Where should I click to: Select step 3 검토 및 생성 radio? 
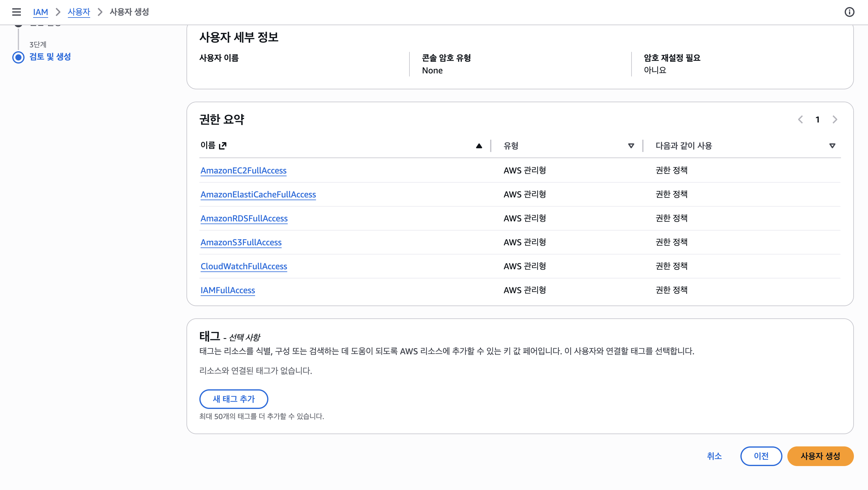click(18, 57)
